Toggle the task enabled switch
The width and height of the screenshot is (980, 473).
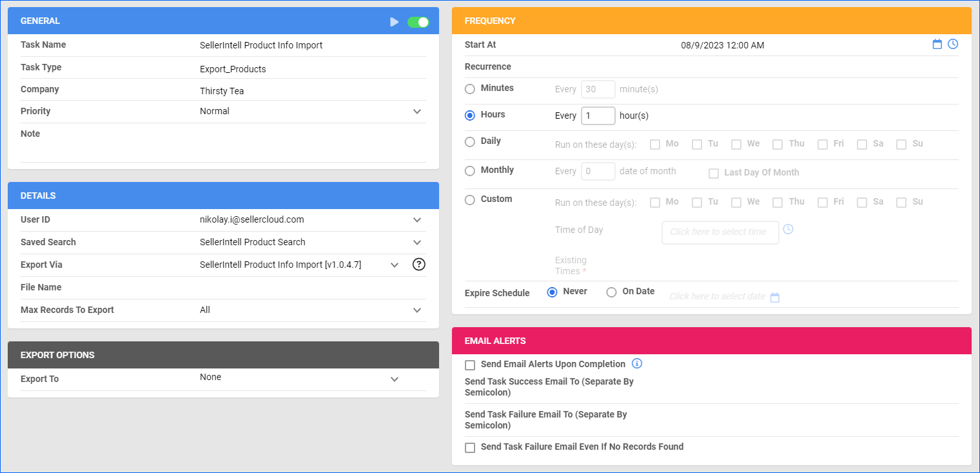click(x=418, y=22)
